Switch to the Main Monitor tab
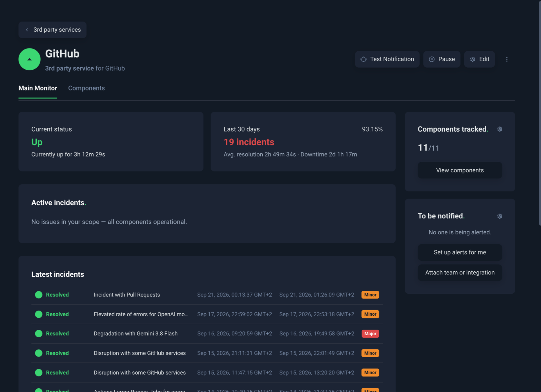The width and height of the screenshot is (541, 392). (x=38, y=88)
